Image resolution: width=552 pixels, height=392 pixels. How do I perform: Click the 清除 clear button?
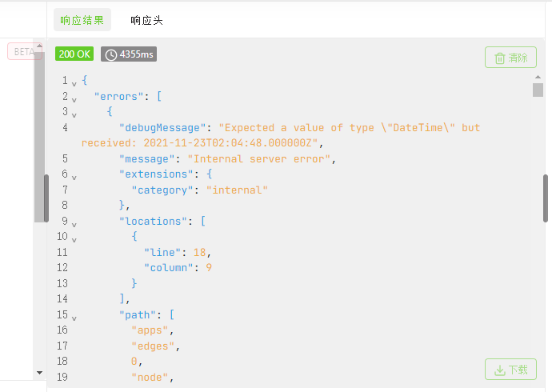510,58
